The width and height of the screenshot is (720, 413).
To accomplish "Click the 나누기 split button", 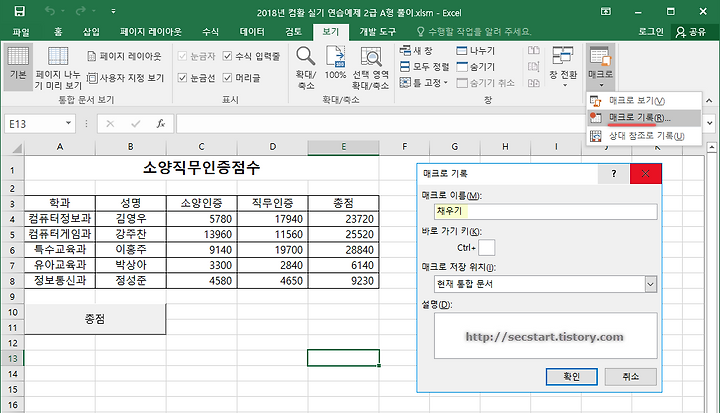I will click(476, 51).
